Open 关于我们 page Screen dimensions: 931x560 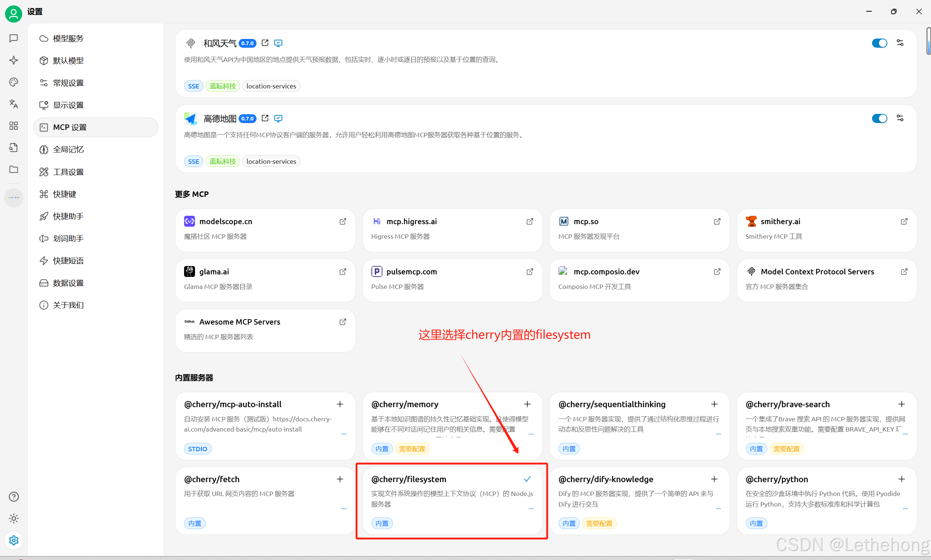click(x=95, y=305)
